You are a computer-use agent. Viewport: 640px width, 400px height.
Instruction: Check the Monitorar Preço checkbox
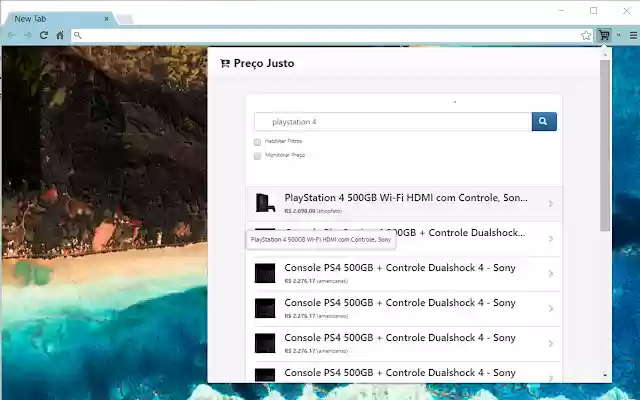tap(257, 156)
